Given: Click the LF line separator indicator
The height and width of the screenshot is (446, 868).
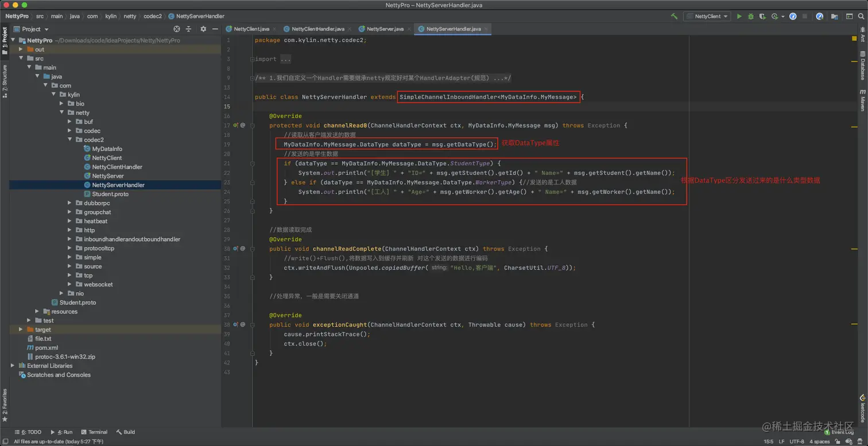Looking at the screenshot, I should click(782, 441).
